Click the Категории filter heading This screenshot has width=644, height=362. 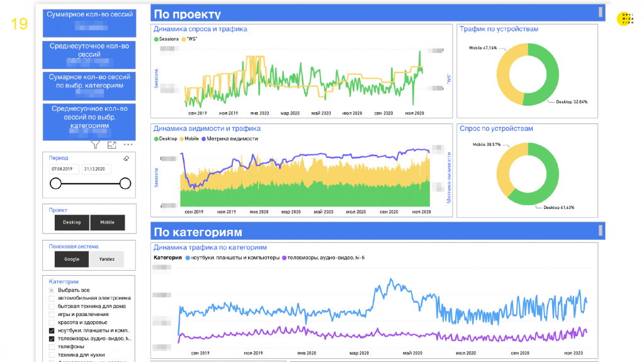tap(64, 281)
